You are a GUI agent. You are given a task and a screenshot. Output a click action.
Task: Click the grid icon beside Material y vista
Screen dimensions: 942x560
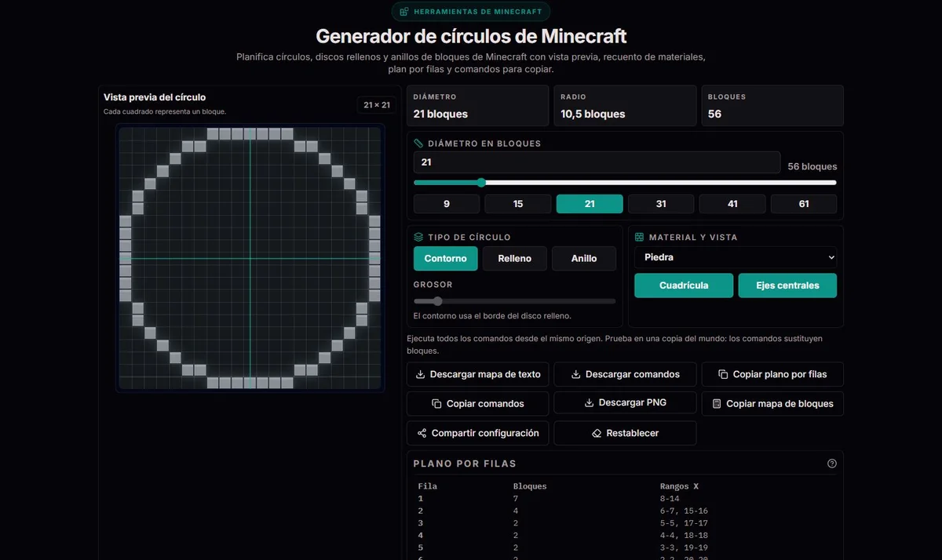[639, 237]
